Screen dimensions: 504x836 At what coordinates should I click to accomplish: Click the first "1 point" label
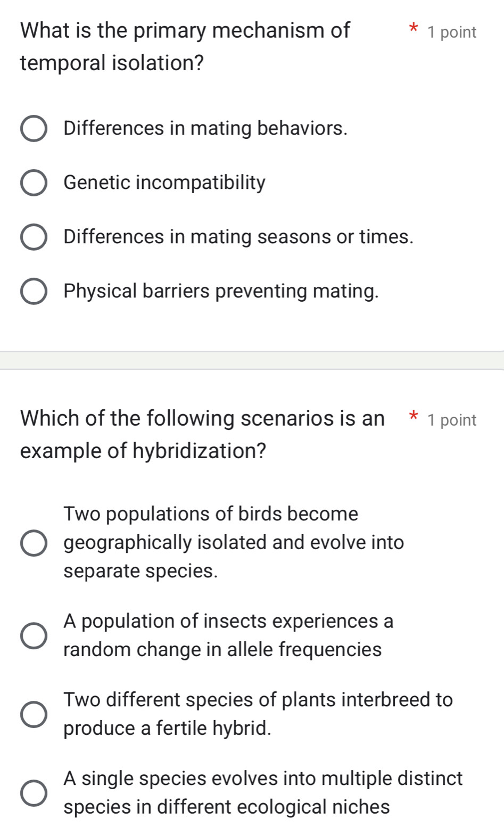point(451,32)
